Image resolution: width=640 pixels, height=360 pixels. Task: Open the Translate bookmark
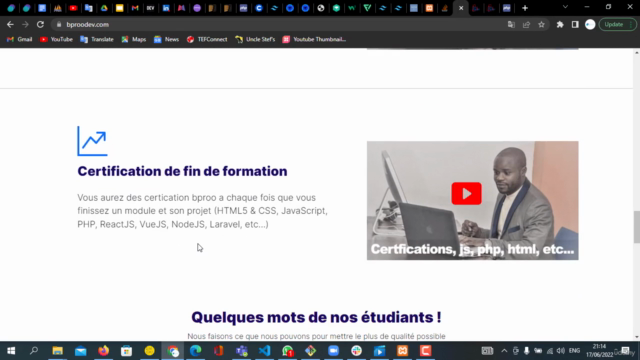(97, 39)
